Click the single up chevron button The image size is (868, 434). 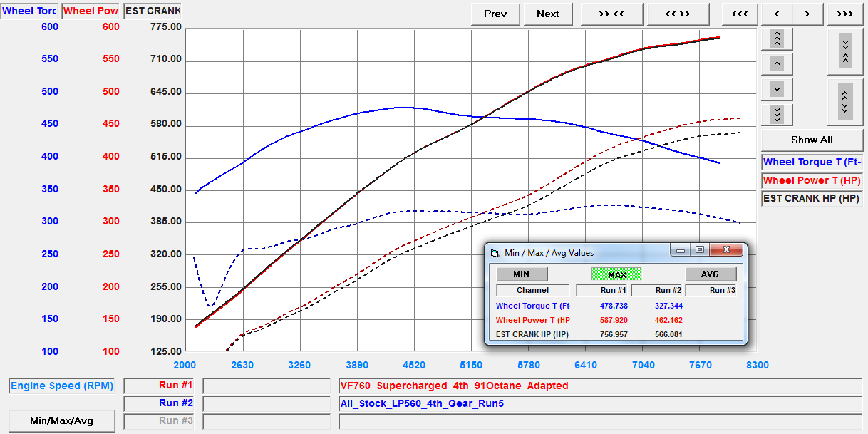point(777,64)
